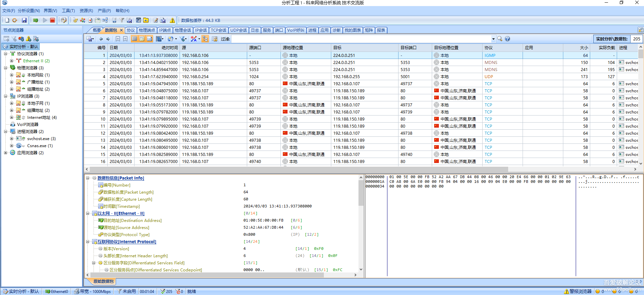Click the yellow folder with back arrow icon
Image resolution: width=644 pixels, height=295 pixels.
click(146, 20)
